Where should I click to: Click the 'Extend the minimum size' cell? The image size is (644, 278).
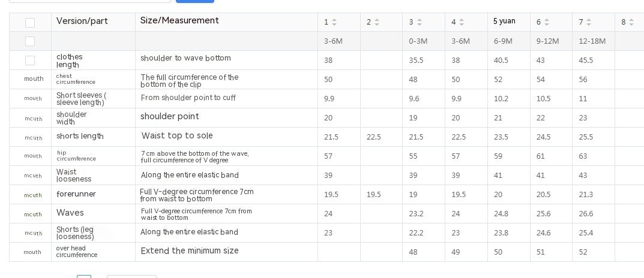(190, 251)
